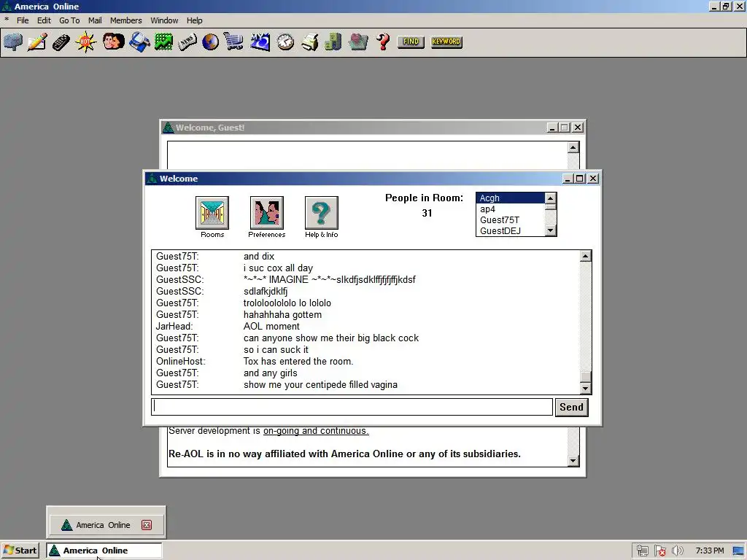
Task: Open the Rooms icon in the chat window
Action: click(x=212, y=213)
